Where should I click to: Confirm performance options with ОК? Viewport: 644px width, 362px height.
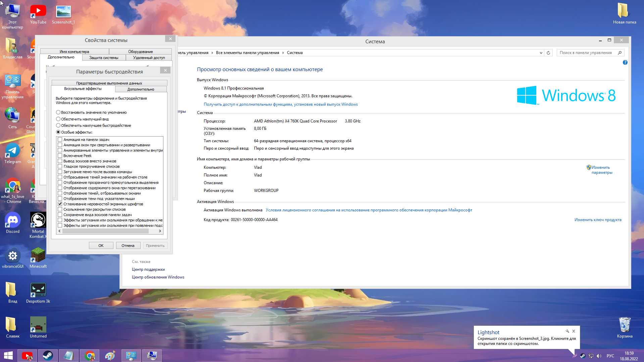tap(101, 246)
